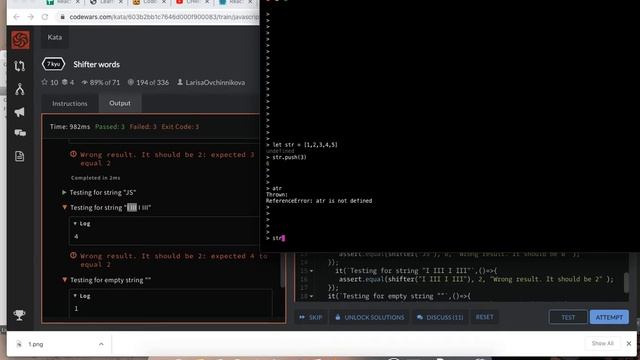
Task: Click "Failed: 3" in the output header
Action: tap(143, 127)
